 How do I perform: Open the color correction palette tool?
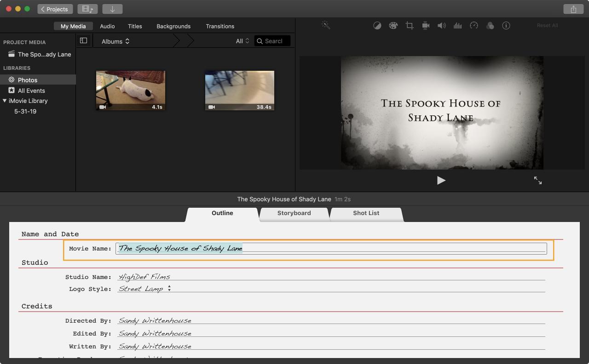click(x=393, y=26)
